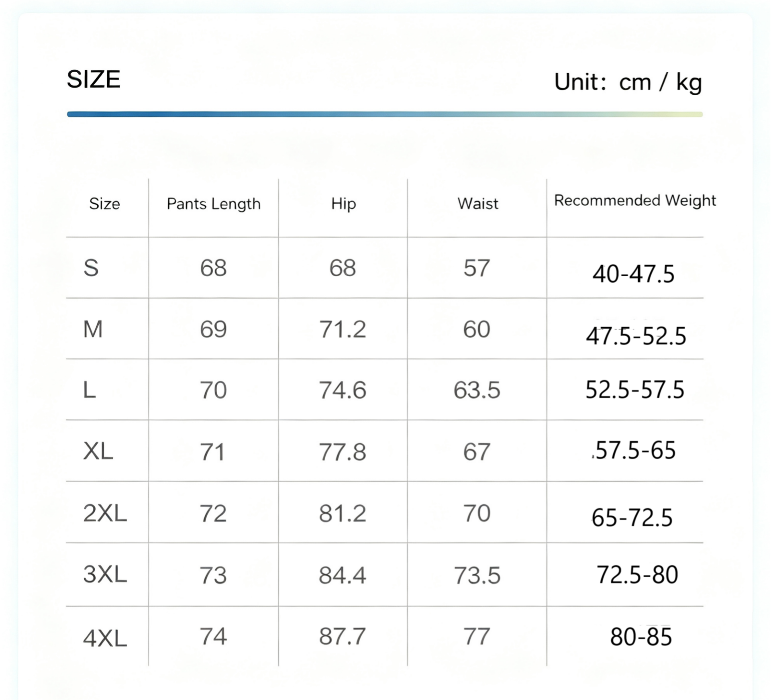The height and width of the screenshot is (700, 771).
Task: Select the Hip column header
Action: 343,204
